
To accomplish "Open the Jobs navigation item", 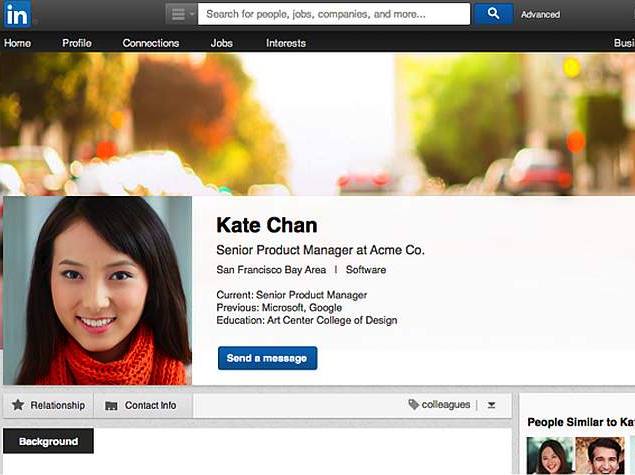I will (x=222, y=43).
